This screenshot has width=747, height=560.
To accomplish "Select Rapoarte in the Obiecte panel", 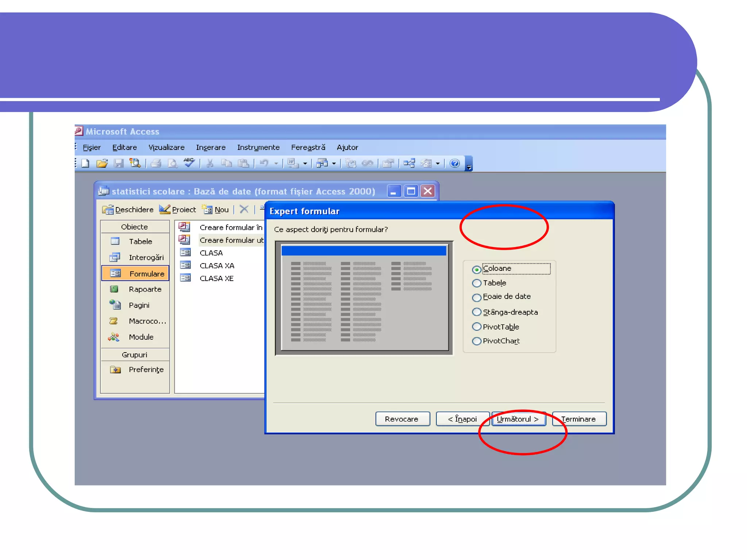I will click(x=145, y=289).
